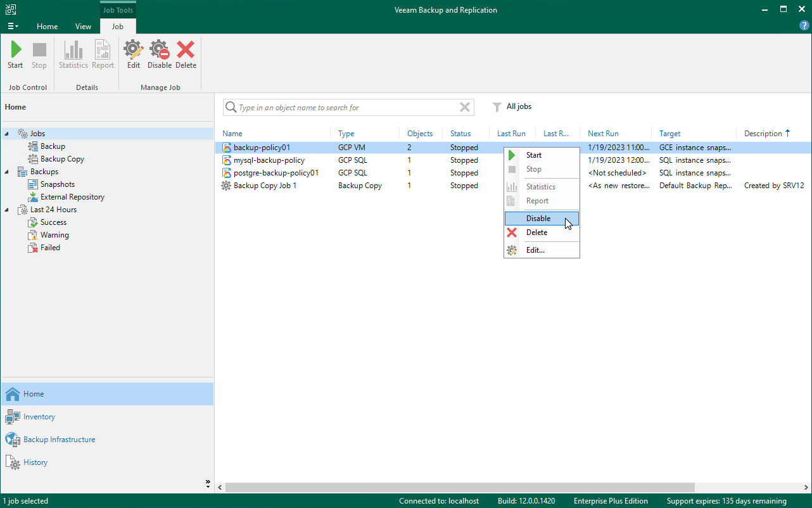Open Snapshots under Backups
The width and height of the screenshot is (812, 508).
click(x=58, y=184)
